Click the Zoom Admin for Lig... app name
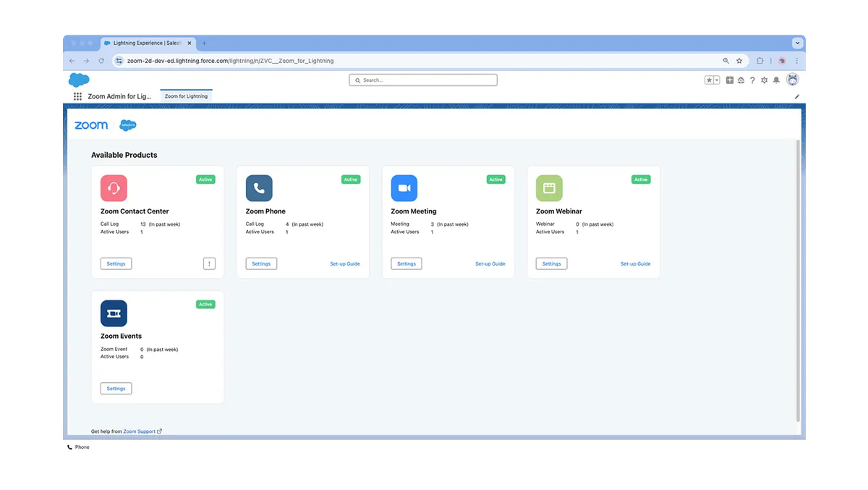Viewport: 868px width, 490px height. (x=120, y=96)
